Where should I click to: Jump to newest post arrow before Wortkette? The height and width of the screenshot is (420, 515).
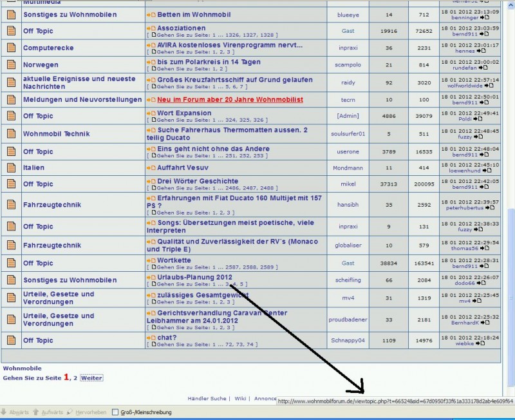(151, 260)
